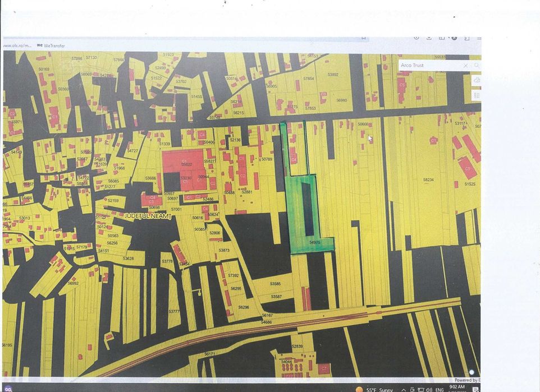Open the map print tool
Screen dimensions: 540x392
(x=477, y=80)
